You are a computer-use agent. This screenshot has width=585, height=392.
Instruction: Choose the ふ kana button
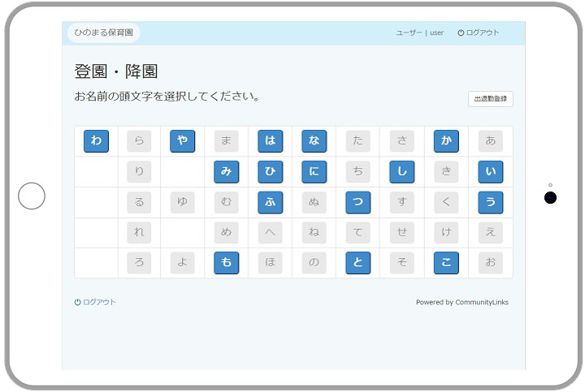pos(270,202)
